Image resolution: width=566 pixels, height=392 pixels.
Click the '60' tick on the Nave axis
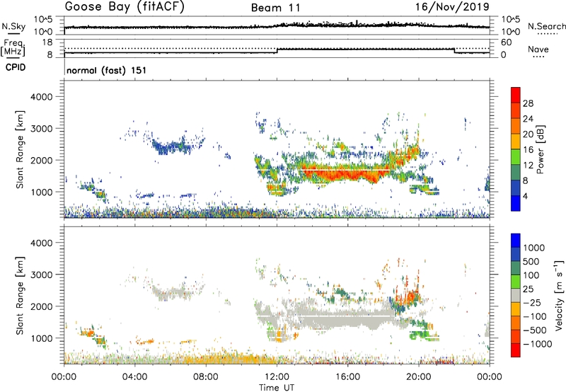pyautogui.click(x=506, y=42)
